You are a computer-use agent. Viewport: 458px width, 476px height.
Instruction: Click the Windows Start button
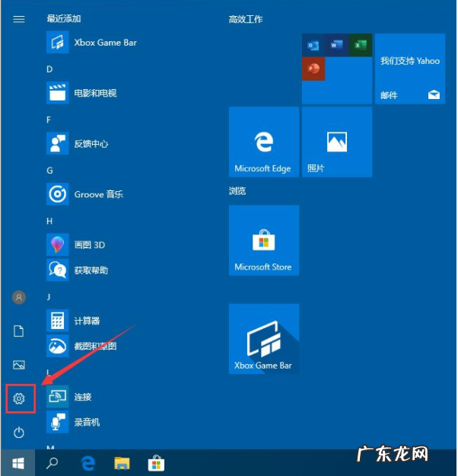[x=18, y=463]
